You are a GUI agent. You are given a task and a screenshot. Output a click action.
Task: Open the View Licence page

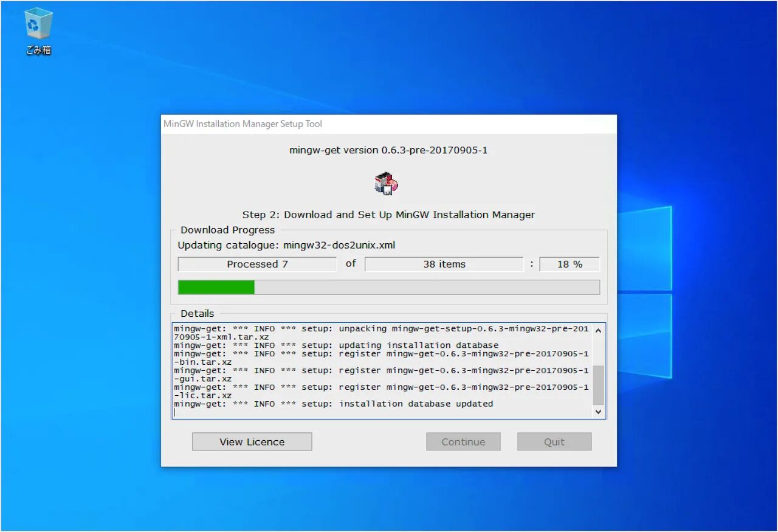pos(252,442)
